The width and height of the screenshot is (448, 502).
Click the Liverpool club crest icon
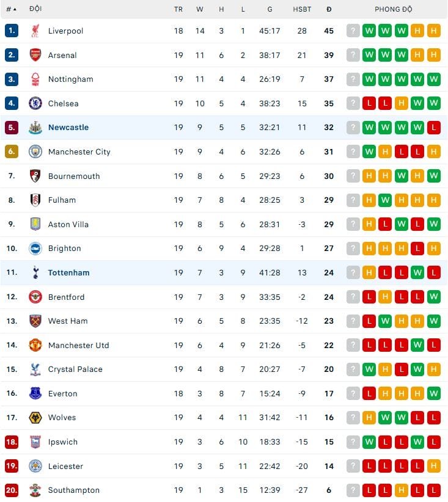(x=35, y=31)
